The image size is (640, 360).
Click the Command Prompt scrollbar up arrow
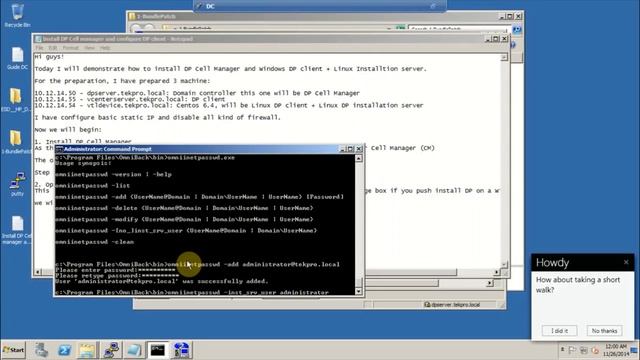pos(359,158)
